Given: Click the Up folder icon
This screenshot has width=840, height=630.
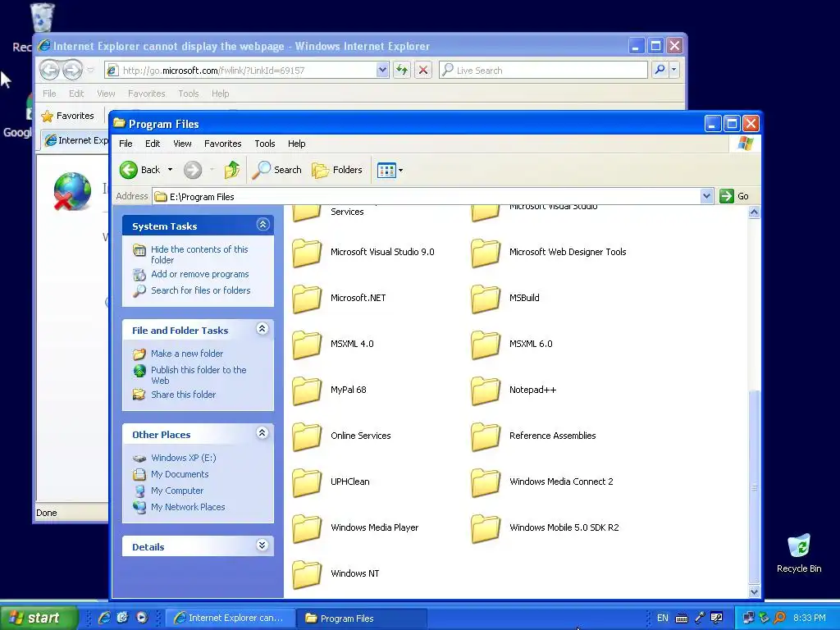Looking at the screenshot, I should click(x=232, y=170).
